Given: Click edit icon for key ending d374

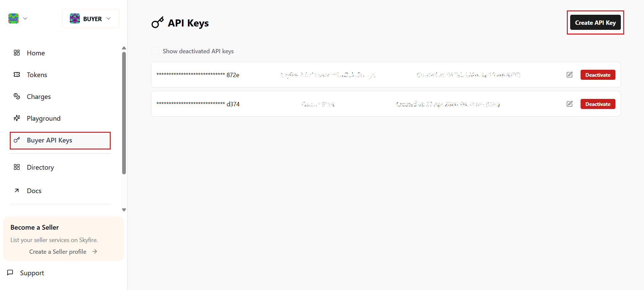Looking at the screenshot, I should (x=569, y=104).
